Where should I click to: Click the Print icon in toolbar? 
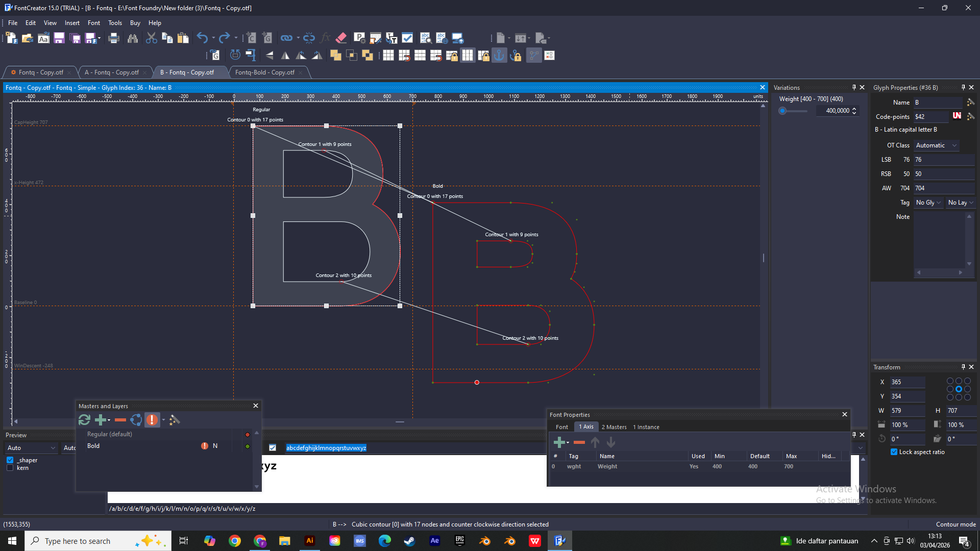tap(114, 38)
